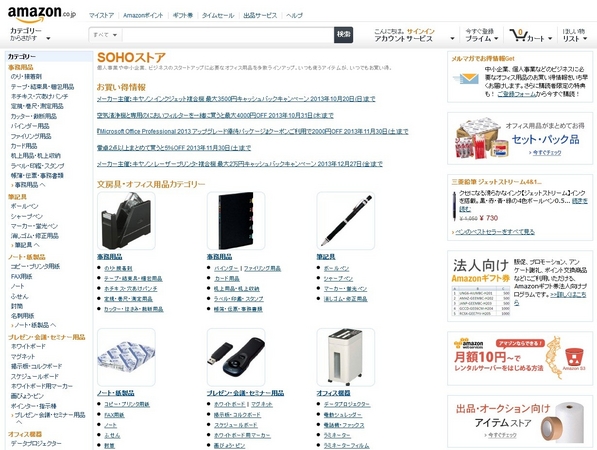Screen dimensions: 597x450
Task: Open the セット・パック品 banner
Action: (520, 139)
